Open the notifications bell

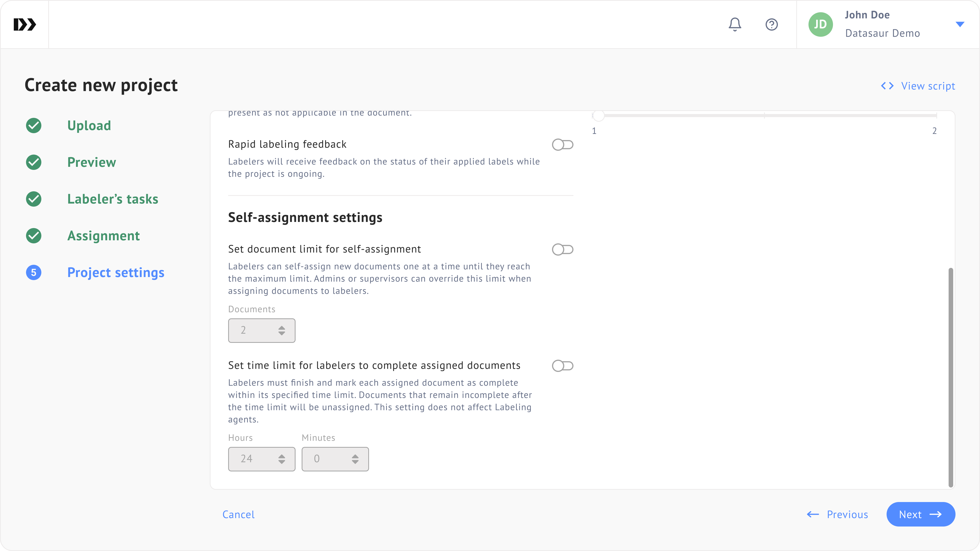[735, 24]
